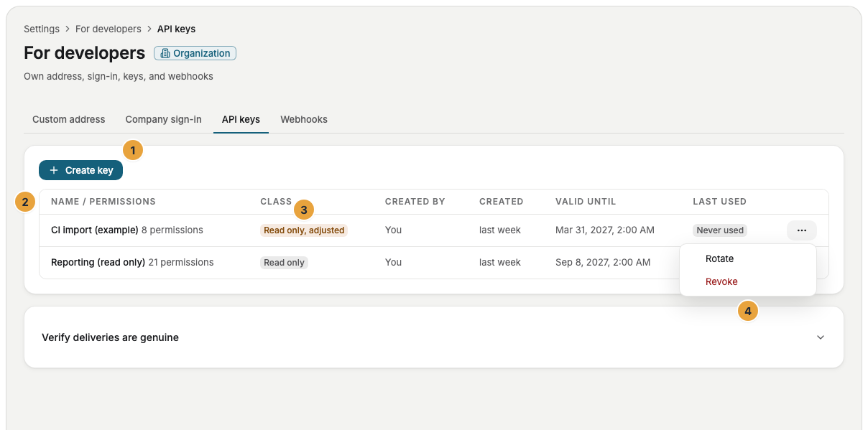Screen dimensions: 868x430
Task: Click the Mar 31, 2027, 2:00 AM expiry
Action: click(x=605, y=230)
